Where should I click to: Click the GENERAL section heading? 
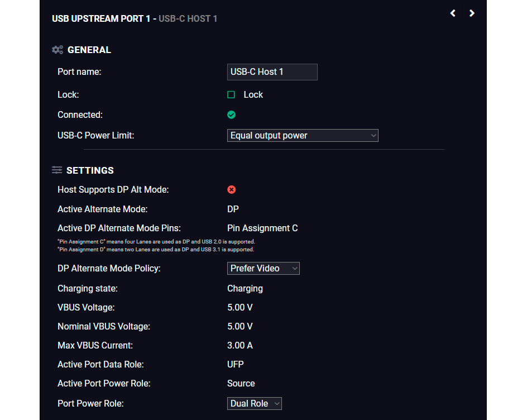click(x=89, y=50)
